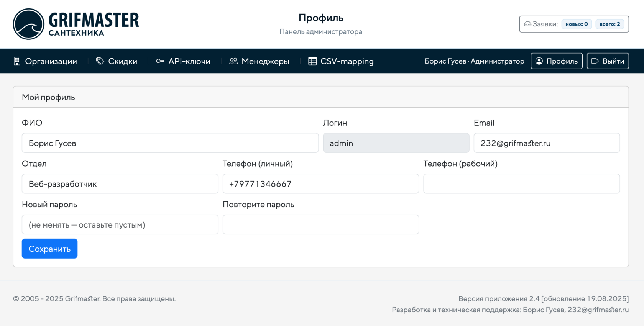Viewport: 644px width, 326px height.
Task: Click the building icon beside Организации
Action: (17, 61)
